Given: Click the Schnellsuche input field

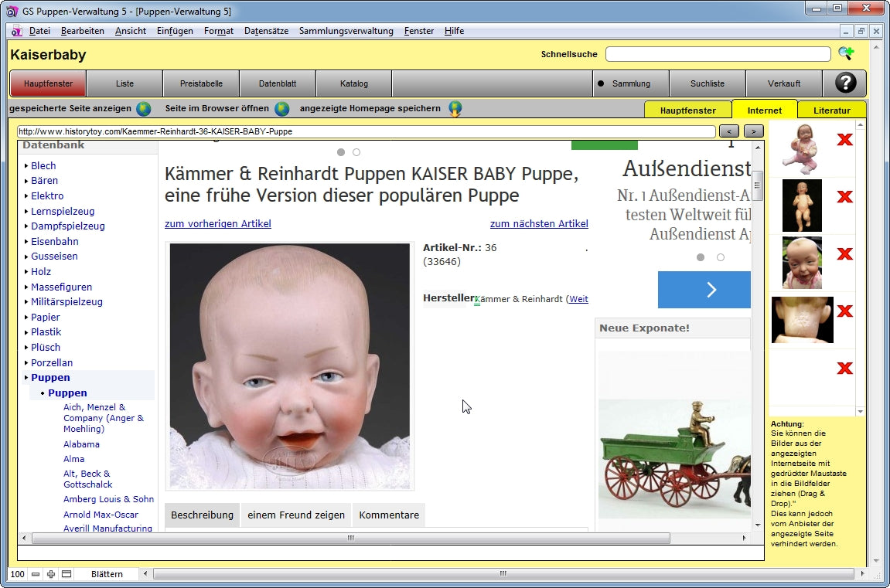Looking at the screenshot, I should (x=717, y=54).
